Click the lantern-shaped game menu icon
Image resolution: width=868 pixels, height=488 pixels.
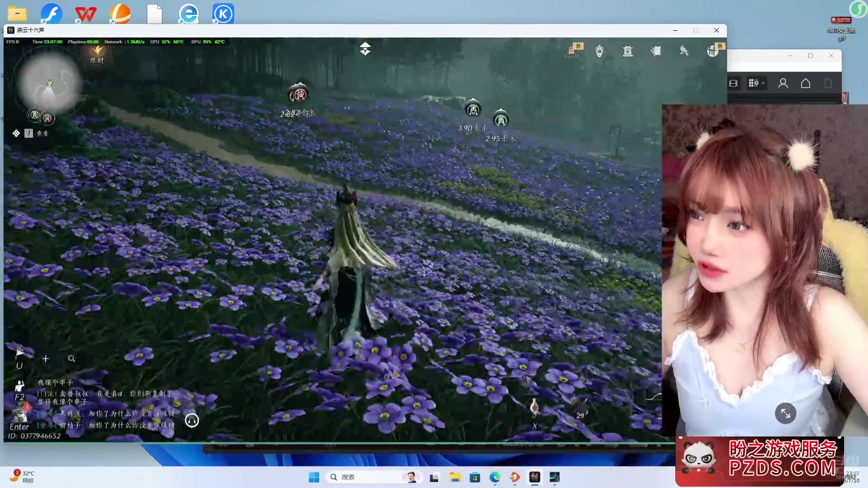click(599, 51)
